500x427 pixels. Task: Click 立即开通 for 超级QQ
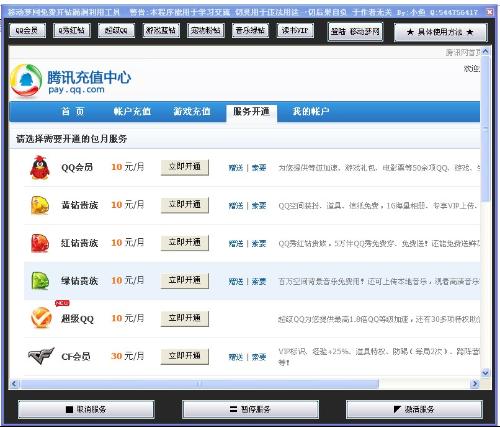185,318
